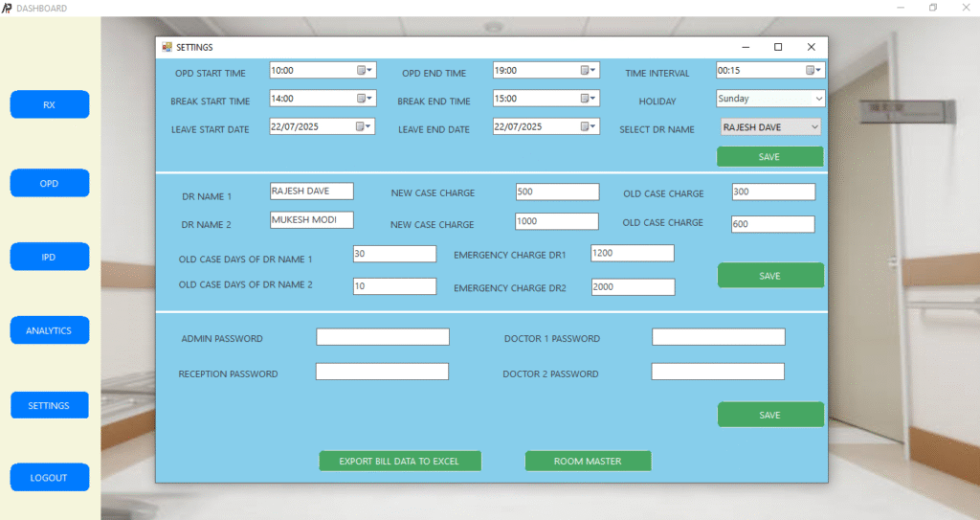
Task: Save the password section settings
Action: (x=769, y=415)
